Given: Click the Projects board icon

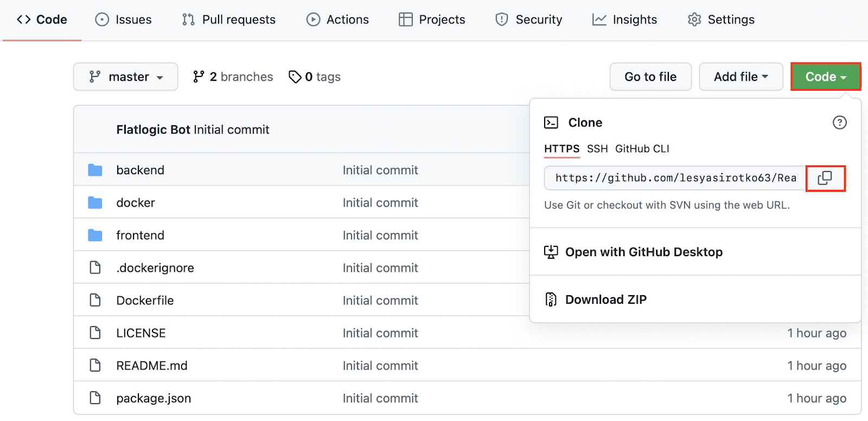Looking at the screenshot, I should 405,20.
